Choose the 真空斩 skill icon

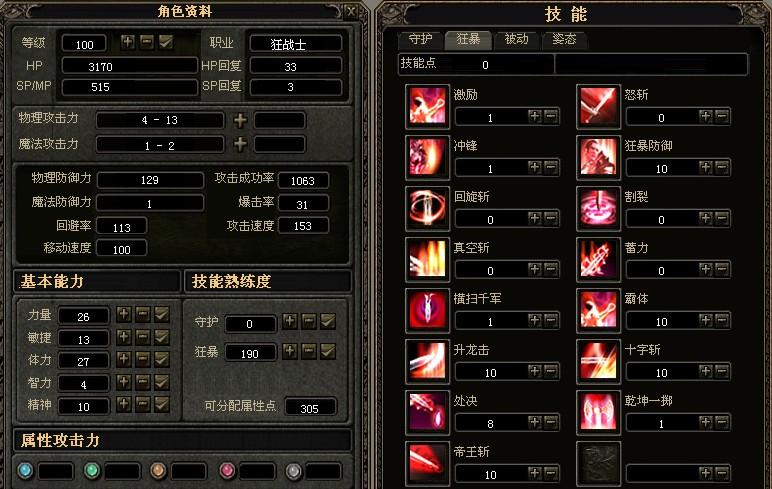tap(427, 260)
